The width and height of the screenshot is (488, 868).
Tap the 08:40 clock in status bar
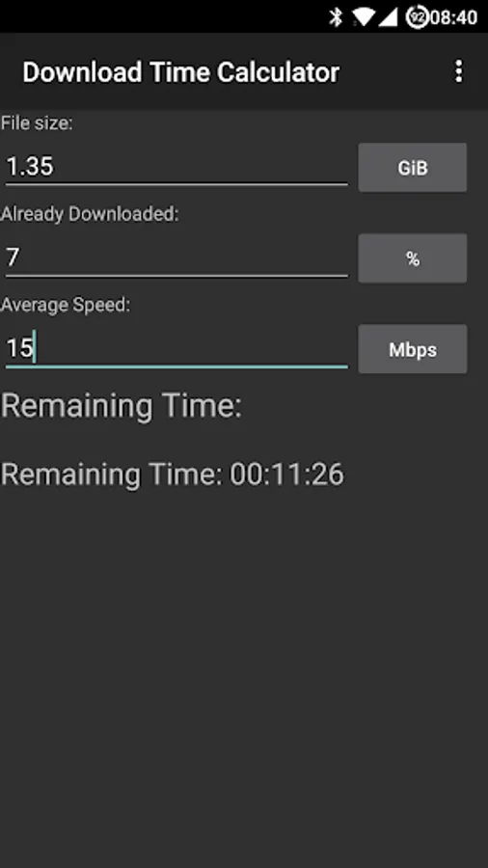[453, 17]
